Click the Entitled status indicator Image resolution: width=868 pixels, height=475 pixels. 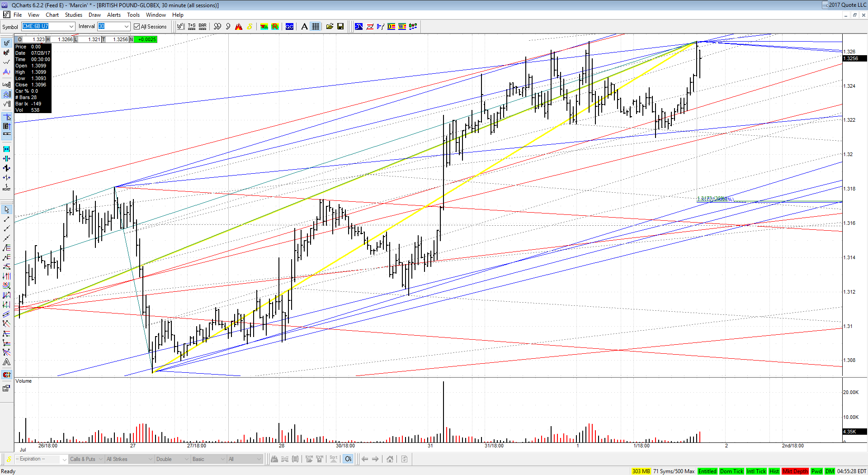pyautogui.click(x=707, y=471)
